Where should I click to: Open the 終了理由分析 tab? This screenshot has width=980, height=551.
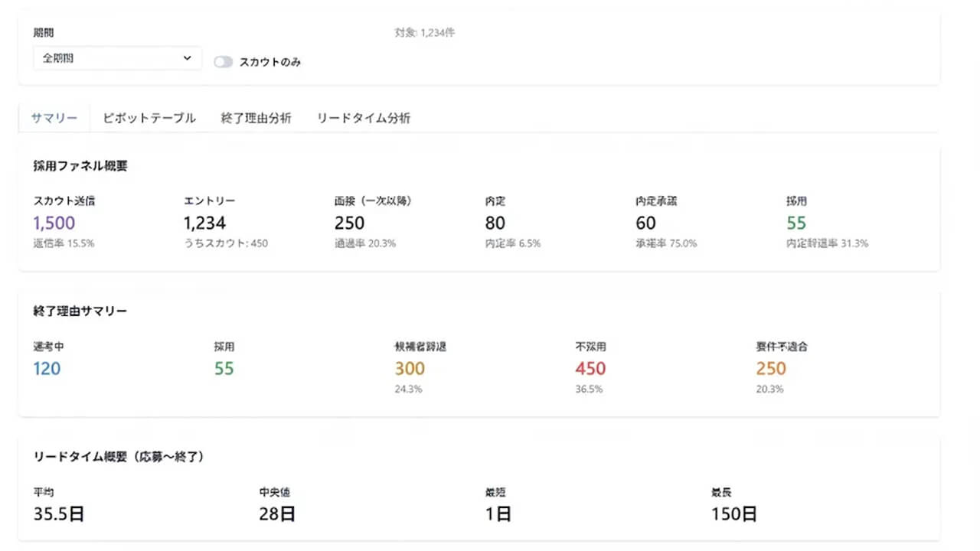(x=256, y=118)
